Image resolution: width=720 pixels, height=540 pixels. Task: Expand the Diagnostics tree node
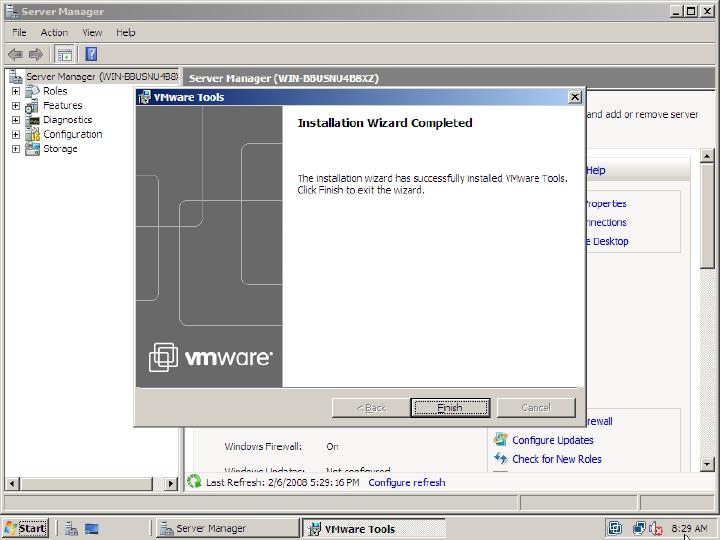pyautogui.click(x=16, y=120)
